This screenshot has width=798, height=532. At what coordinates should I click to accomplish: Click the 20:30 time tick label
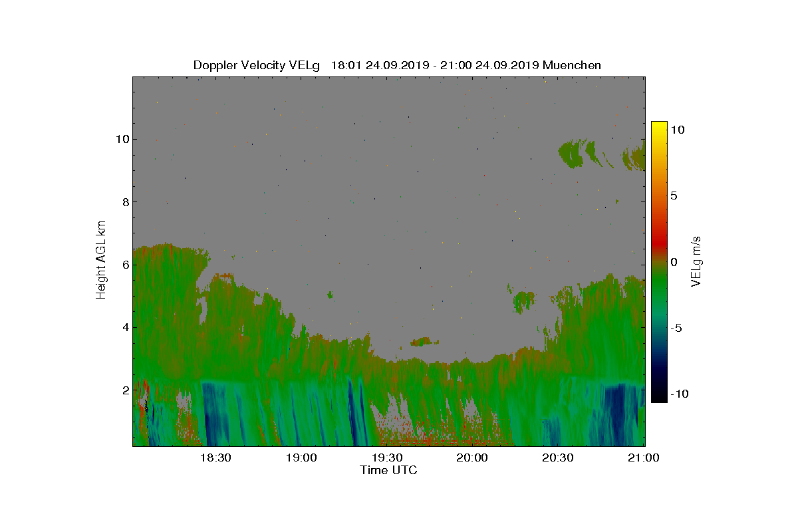558,458
